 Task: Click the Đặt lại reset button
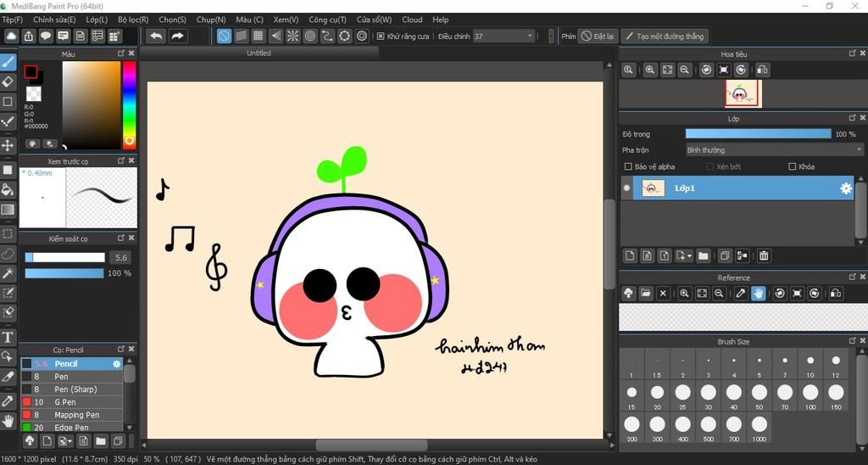pyautogui.click(x=598, y=36)
